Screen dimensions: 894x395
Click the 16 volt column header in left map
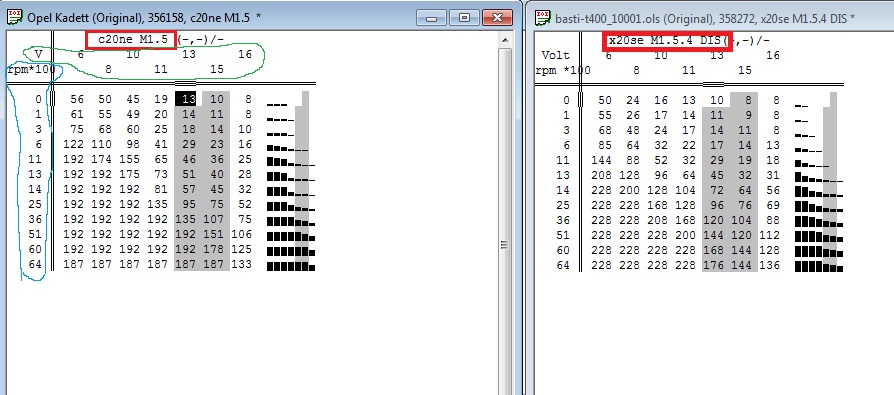click(245, 54)
